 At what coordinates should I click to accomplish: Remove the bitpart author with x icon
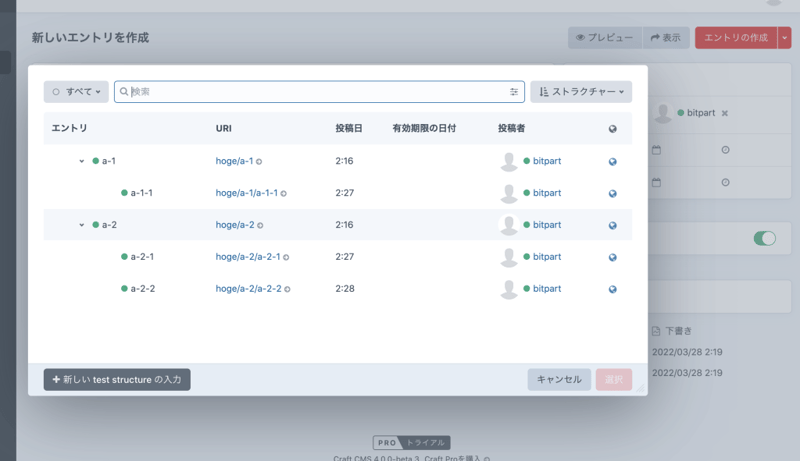pyautogui.click(x=725, y=113)
